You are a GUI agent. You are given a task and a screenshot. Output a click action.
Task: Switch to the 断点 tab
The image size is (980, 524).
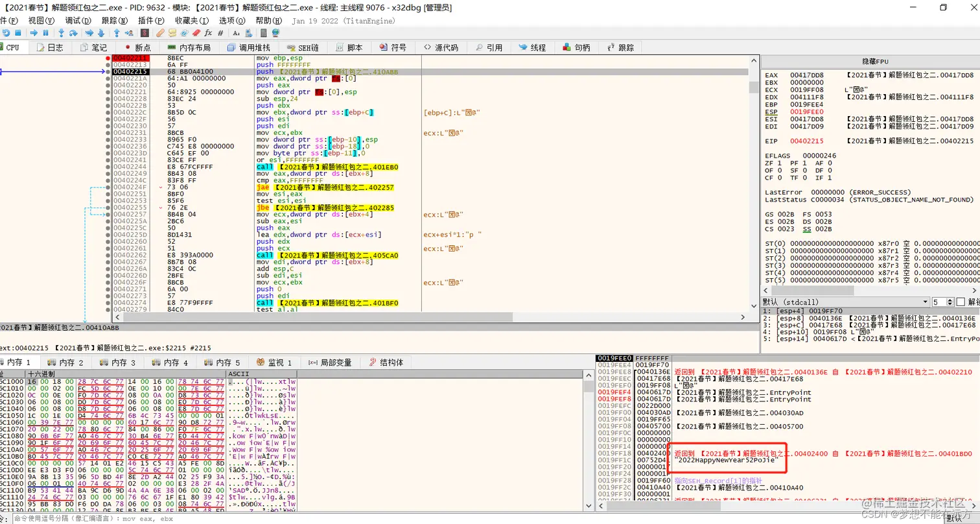(137, 47)
